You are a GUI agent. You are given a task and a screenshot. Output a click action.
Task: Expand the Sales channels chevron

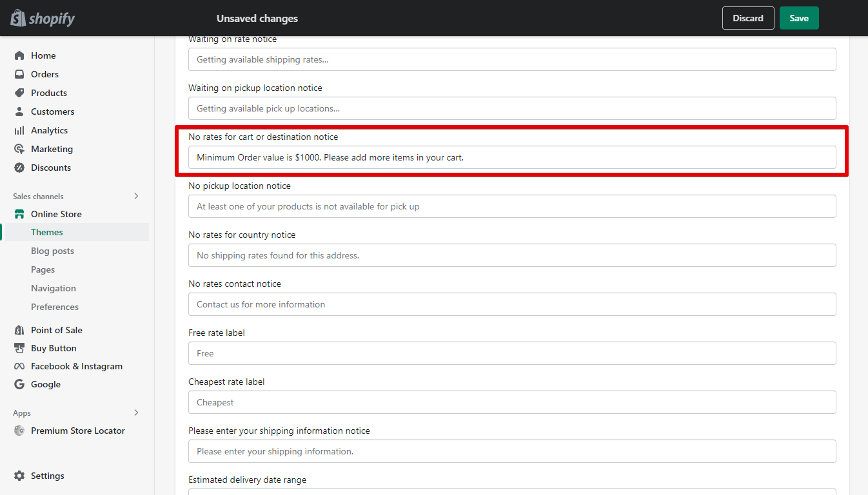136,196
